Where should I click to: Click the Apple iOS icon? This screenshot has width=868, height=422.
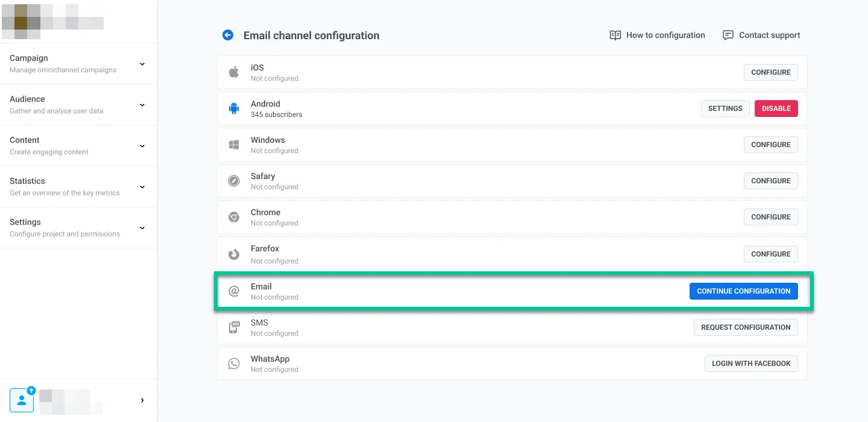(x=234, y=72)
